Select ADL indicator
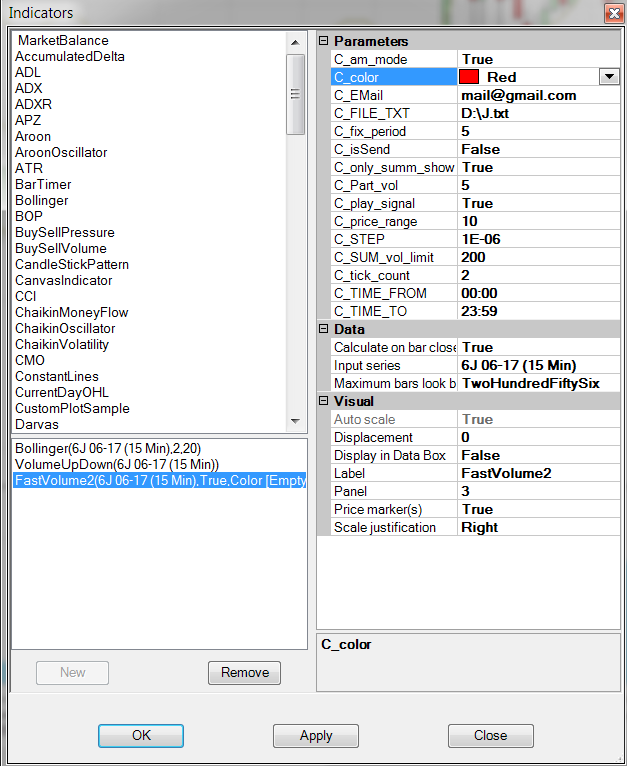The height and width of the screenshot is (766, 627). (x=28, y=72)
